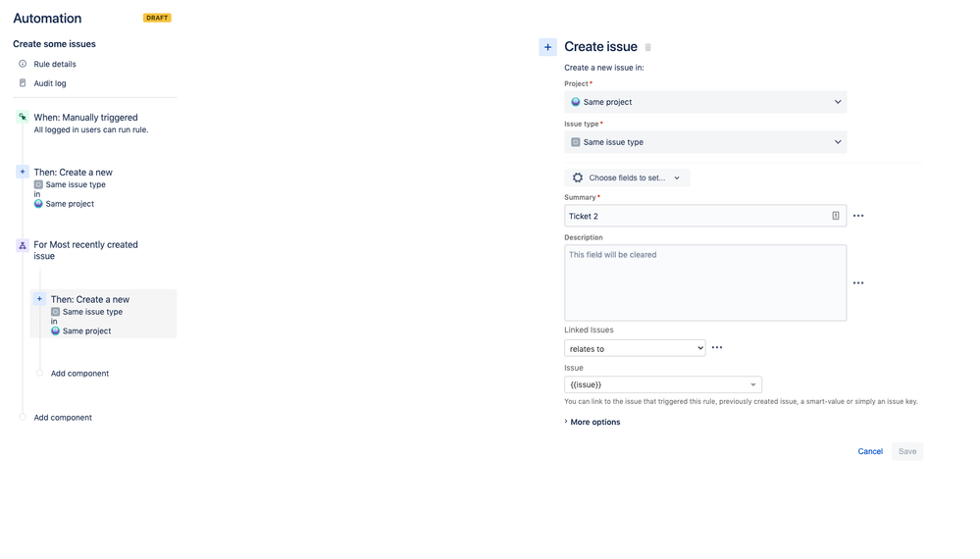Select For Most recently created issue branch
The height and width of the screenshot is (559, 980).
pos(85,250)
